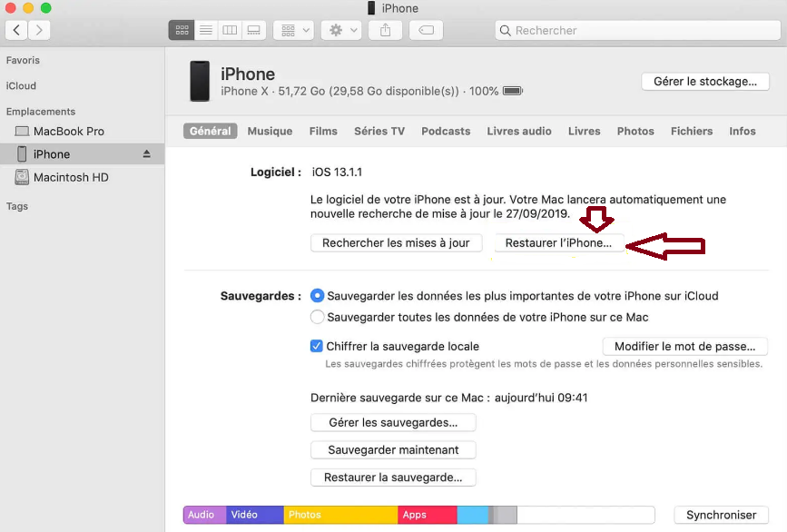Click the tags icon in toolbar

click(x=426, y=30)
